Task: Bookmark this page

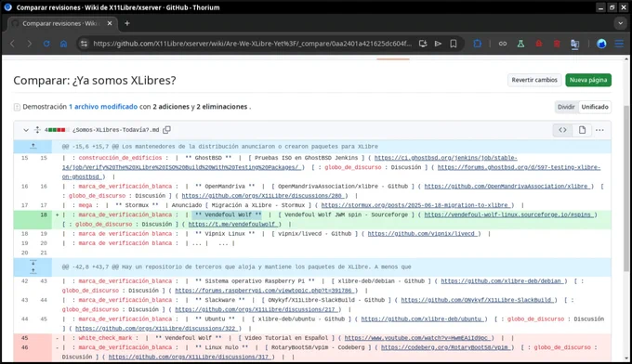Action: 454,44
